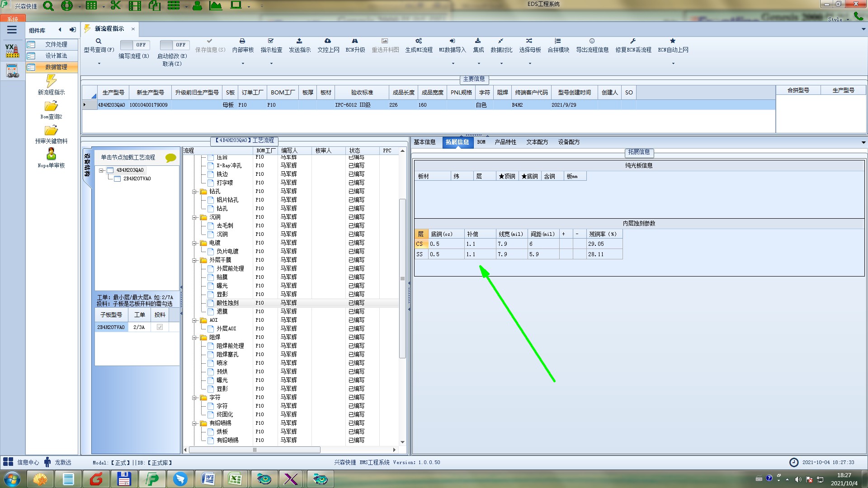Click the 生成MI流程 gears icon
868x488 pixels.
[419, 41]
